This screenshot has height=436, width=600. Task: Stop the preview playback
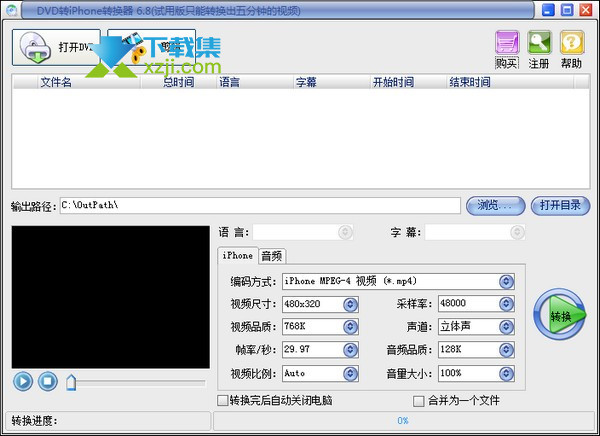pyautogui.click(x=48, y=381)
